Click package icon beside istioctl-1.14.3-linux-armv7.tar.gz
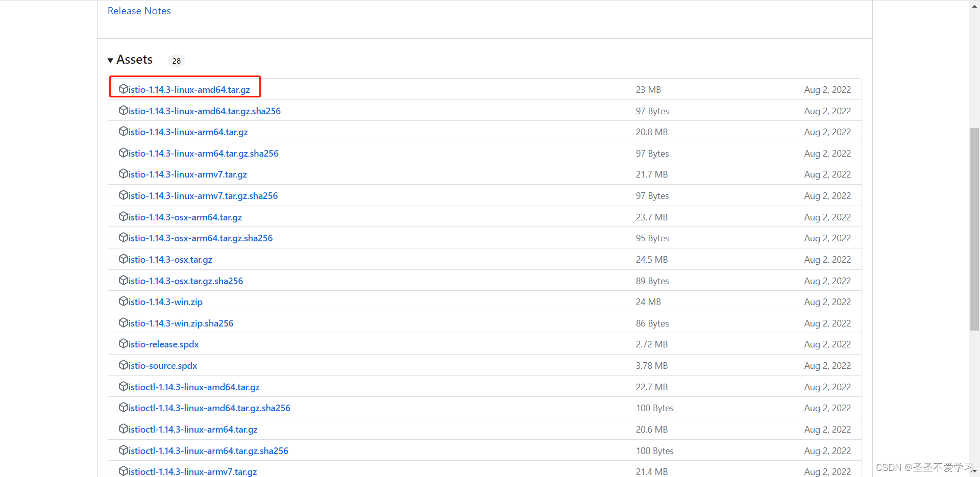This screenshot has height=477, width=980. tap(124, 471)
